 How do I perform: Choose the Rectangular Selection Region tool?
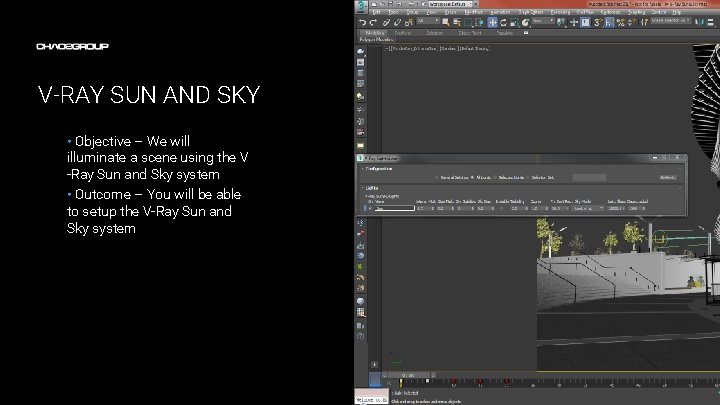[468, 22]
